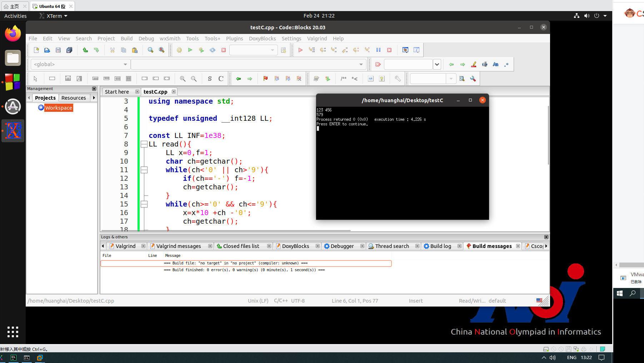Select the Workspace item in Projects tree
644x363 pixels.
coord(59,108)
